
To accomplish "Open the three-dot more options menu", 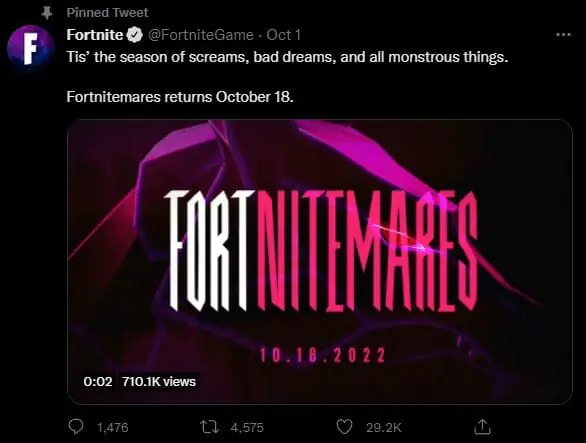I will pos(563,35).
